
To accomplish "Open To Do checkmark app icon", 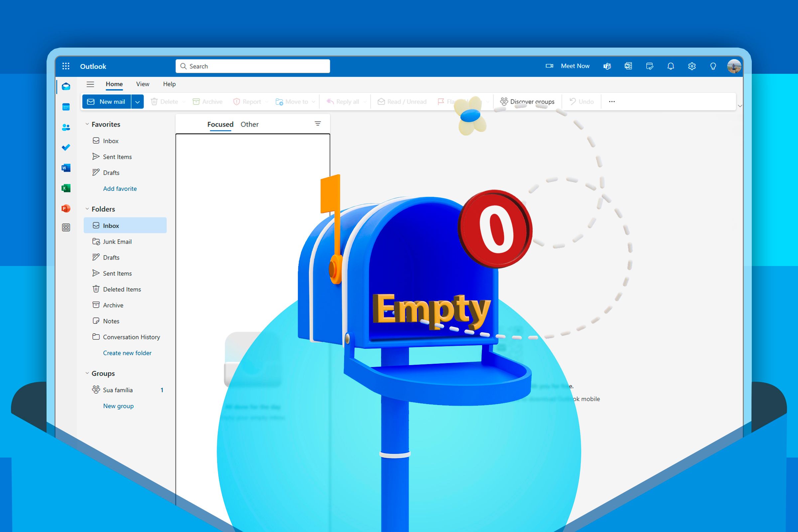I will tap(66, 147).
